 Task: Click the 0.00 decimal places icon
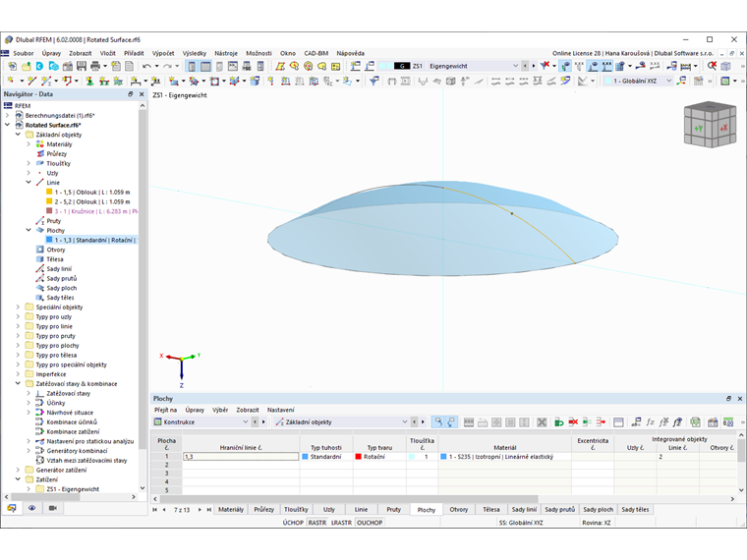tap(728, 421)
